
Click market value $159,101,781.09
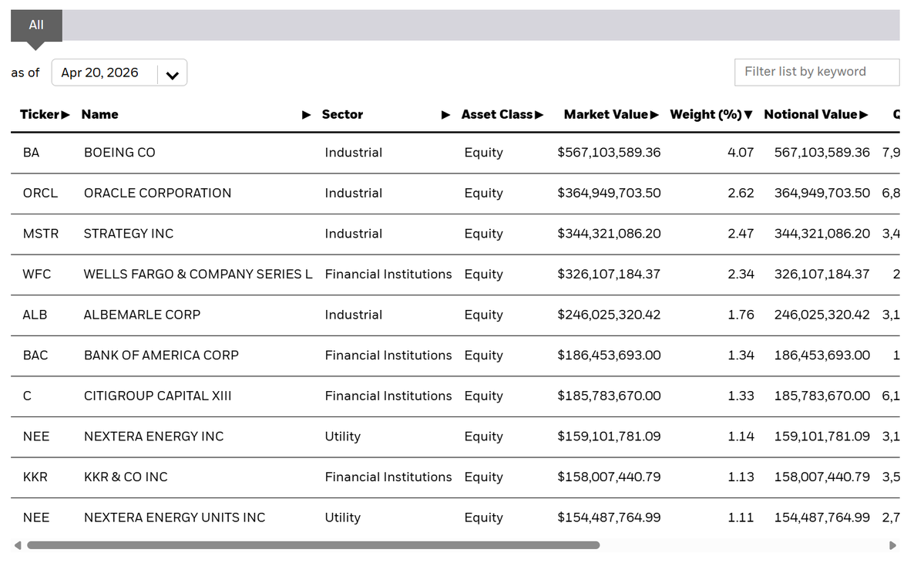click(609, 437)
